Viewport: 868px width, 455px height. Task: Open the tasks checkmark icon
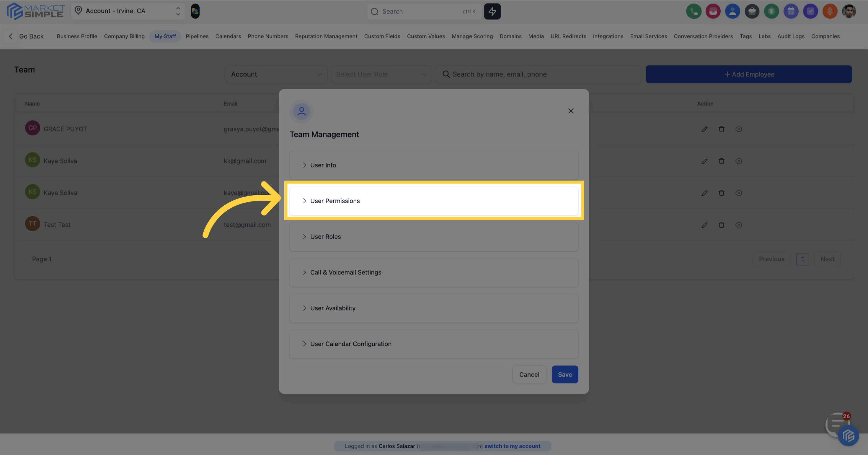(811, 11)
